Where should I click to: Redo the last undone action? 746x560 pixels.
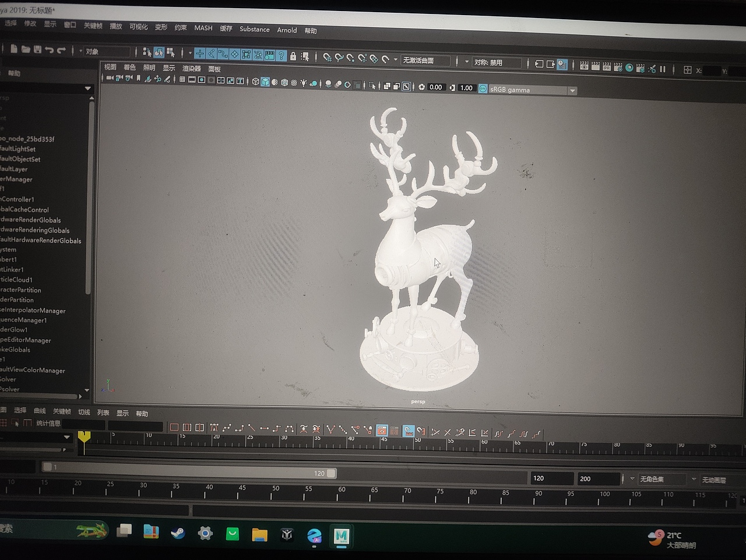click(61, 50)
